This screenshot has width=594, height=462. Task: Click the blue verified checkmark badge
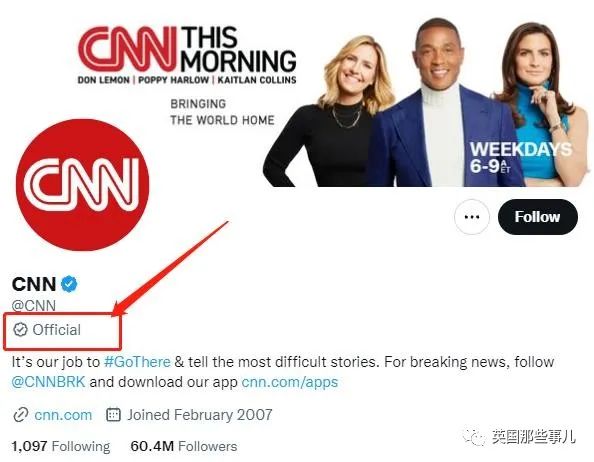[69, 284]
